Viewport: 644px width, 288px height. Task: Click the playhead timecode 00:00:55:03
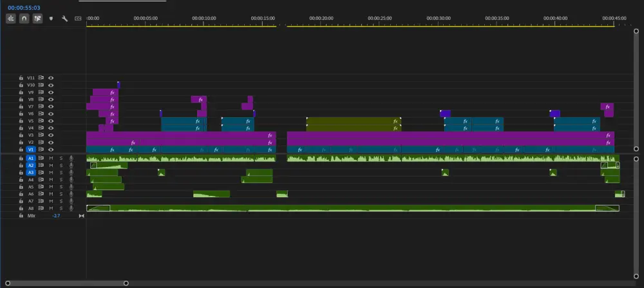tap(24, 8)
